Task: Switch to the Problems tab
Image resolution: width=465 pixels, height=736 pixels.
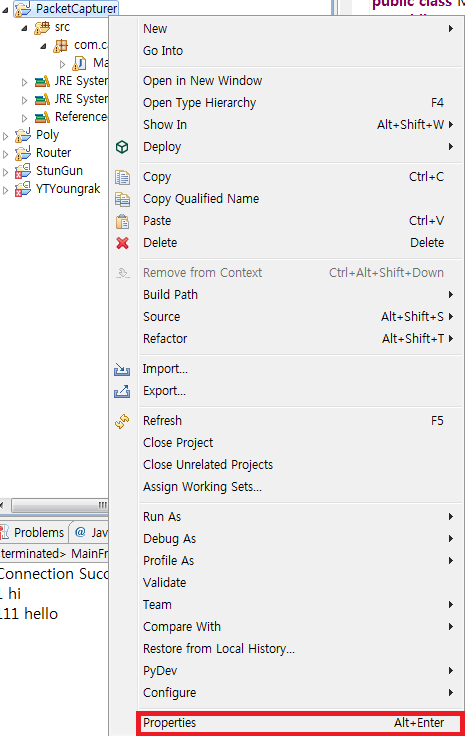Action: point(33,532)
